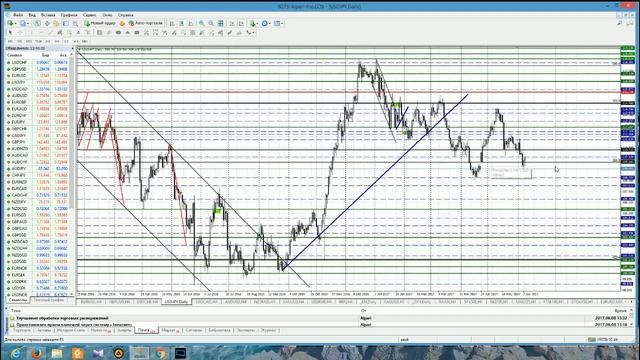640x360 pixels.
Task: Open the arrows objects dropdown
Action: (x=250, y=32)
